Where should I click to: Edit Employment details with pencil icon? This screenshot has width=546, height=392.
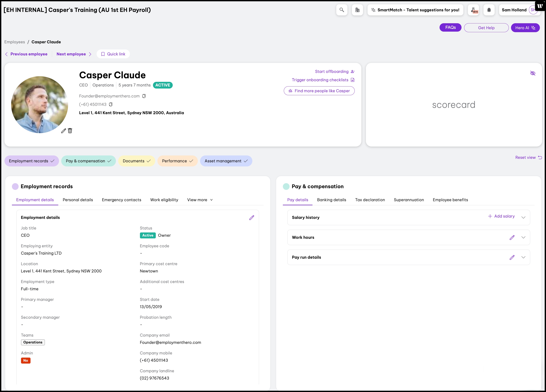coord(252,218)
